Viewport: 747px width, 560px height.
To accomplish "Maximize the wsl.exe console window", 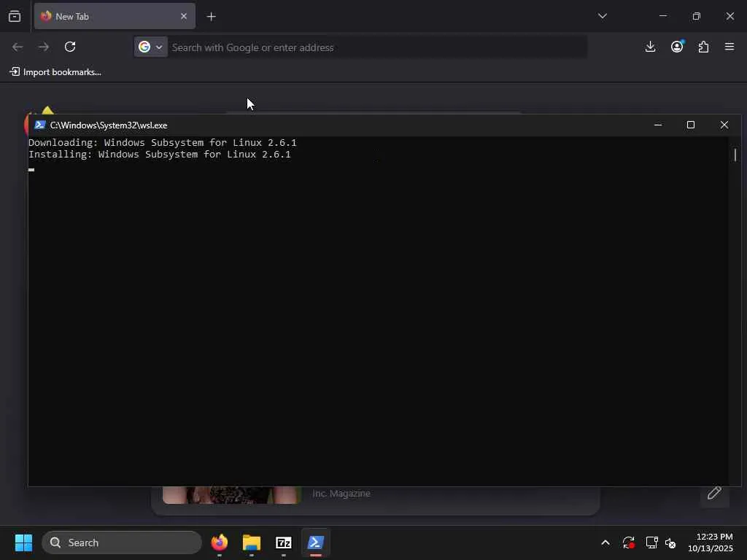I will coord(691,125).
